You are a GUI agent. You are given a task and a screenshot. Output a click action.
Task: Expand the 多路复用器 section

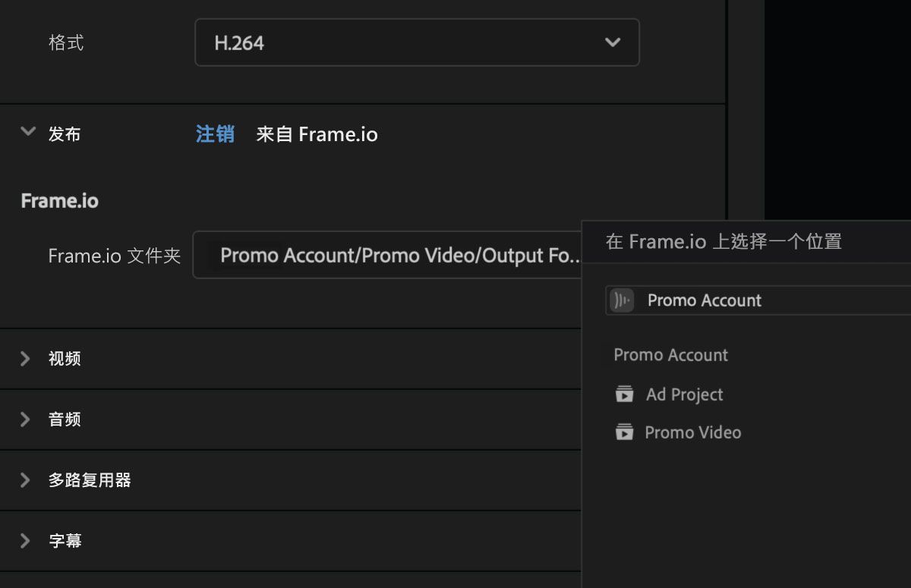[x=25, y=480]
